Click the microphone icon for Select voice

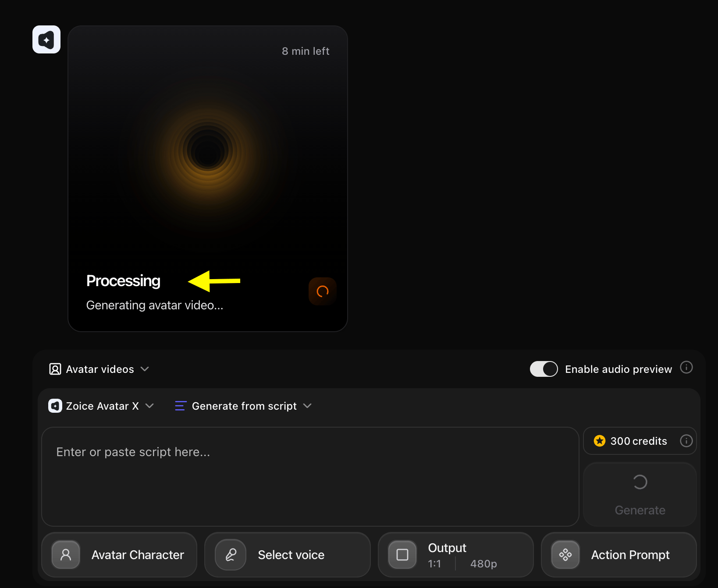[x=231, y=555]
